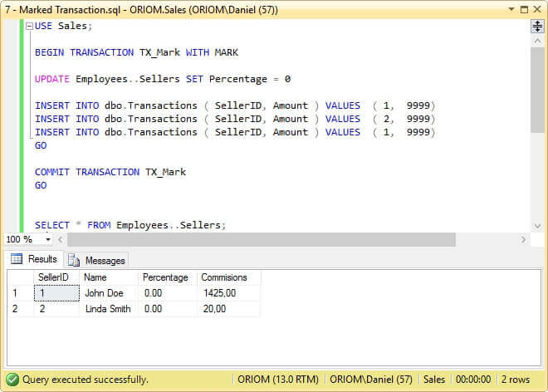Click the INSERT line with values 2, 9999
Screen dimensions: 548x392
[x=234, y=119]
